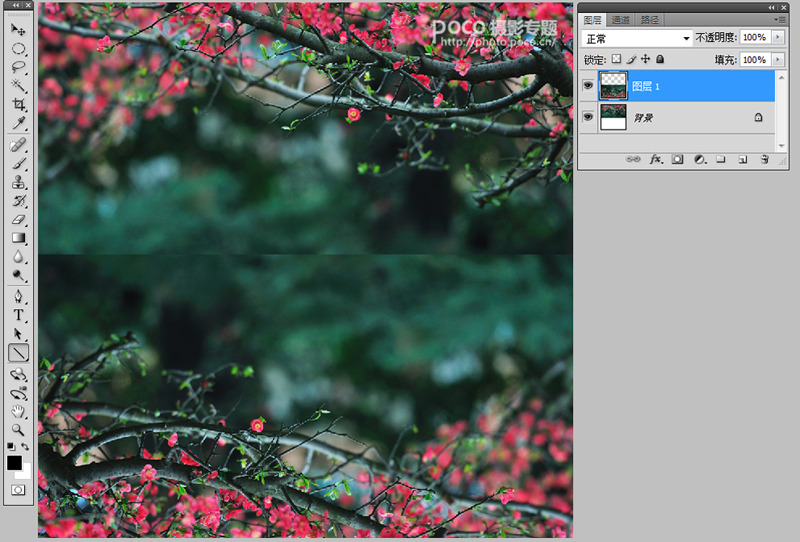The height and width of the screenshot is (542, 800).
Task: Toggle lock transparent pixels
Action: point(616,59)
